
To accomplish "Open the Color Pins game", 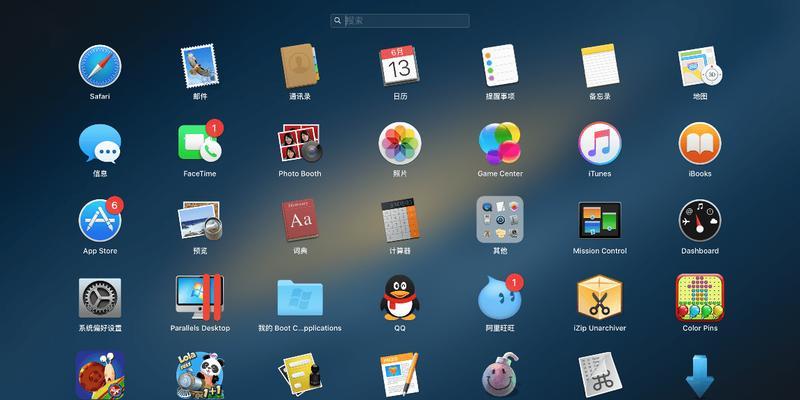I will [x=700, y=297].
